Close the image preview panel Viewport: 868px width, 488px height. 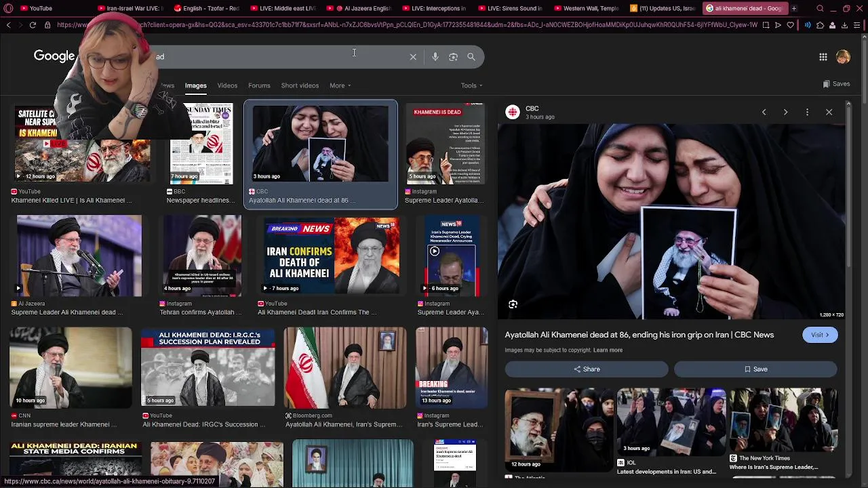click(x=829, y=112)
